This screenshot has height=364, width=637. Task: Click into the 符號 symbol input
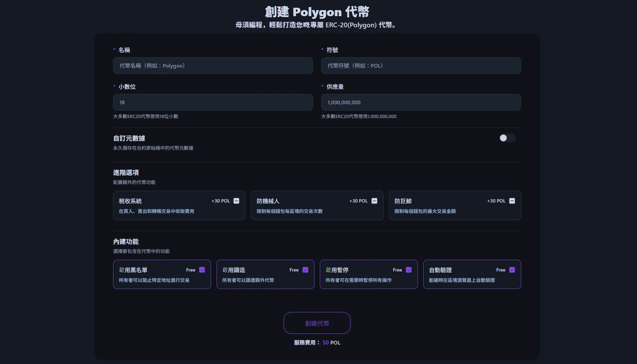point(421,66)
